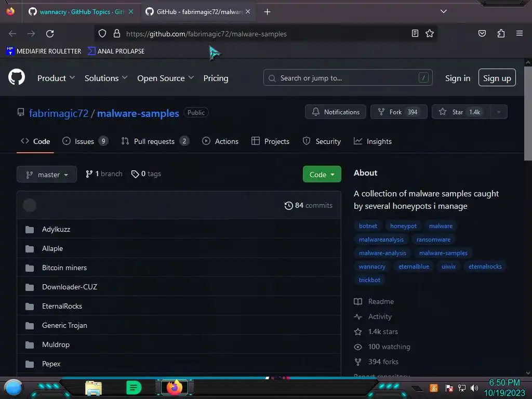The image size is (532, 399).
Task: Click the 0 tags link
Action: point(146,174)
